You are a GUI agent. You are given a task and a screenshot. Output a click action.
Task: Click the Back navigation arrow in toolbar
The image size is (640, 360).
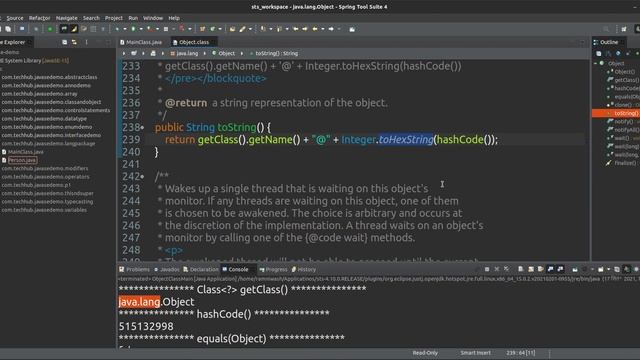click(315, 29)
